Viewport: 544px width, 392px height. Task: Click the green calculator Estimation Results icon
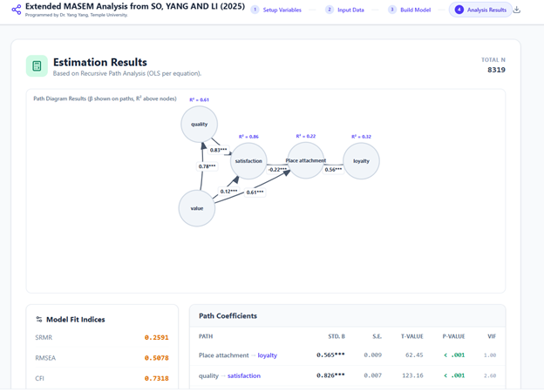37,66
